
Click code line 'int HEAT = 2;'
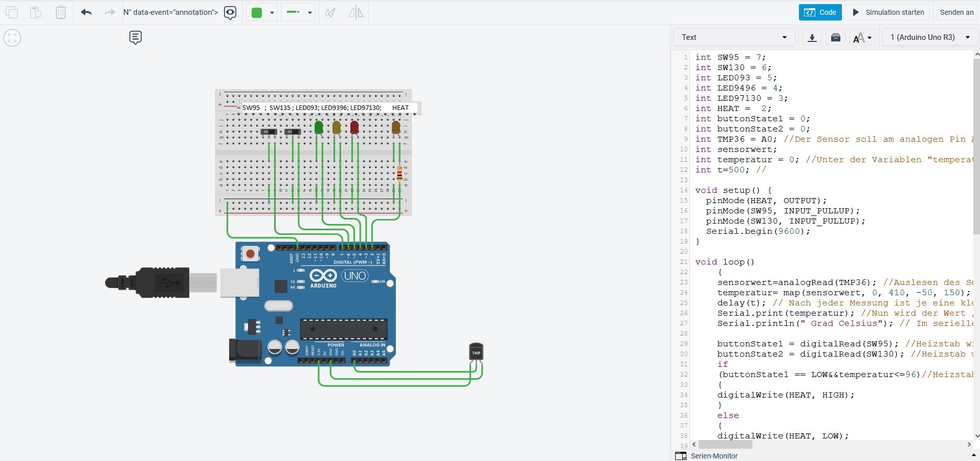pos(733,108)
